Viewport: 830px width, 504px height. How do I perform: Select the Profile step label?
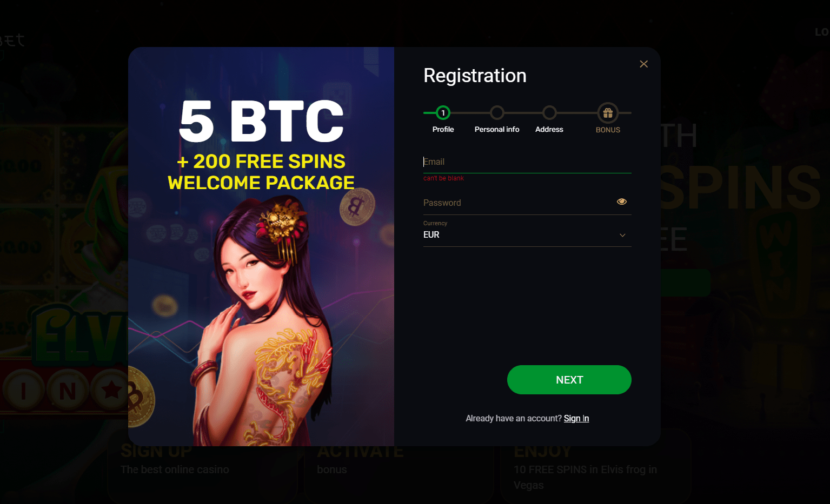coord(443,129)
